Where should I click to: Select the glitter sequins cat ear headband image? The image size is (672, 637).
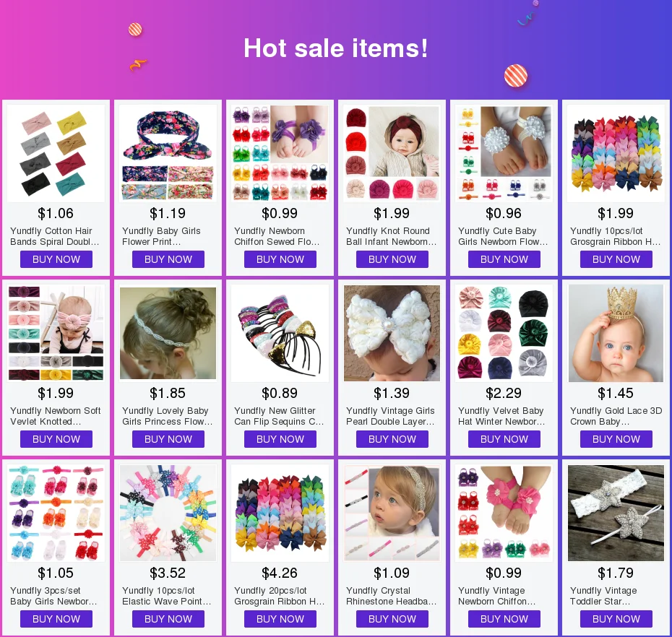tap(280, 333)
